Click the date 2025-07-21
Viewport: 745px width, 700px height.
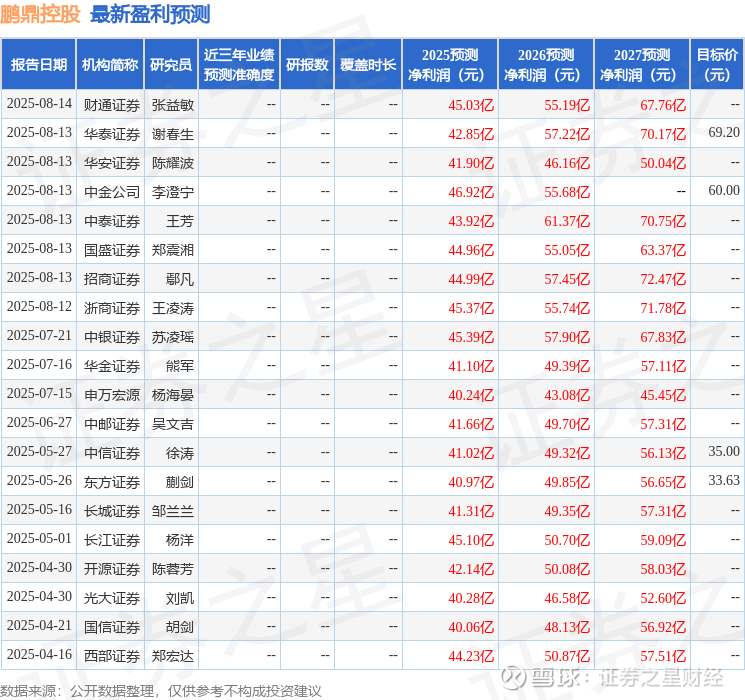point(39,336)
